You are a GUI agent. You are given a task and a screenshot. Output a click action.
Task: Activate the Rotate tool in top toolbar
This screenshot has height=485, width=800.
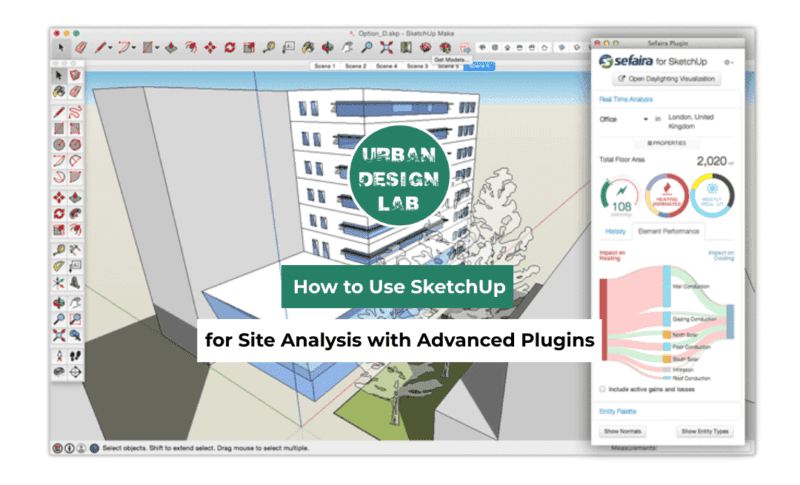[x=230, y=47]
